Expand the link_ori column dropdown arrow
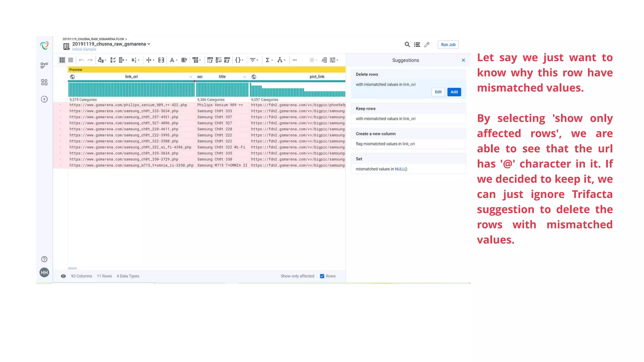Screen dimensions: 644x362 tap(191, 77)
